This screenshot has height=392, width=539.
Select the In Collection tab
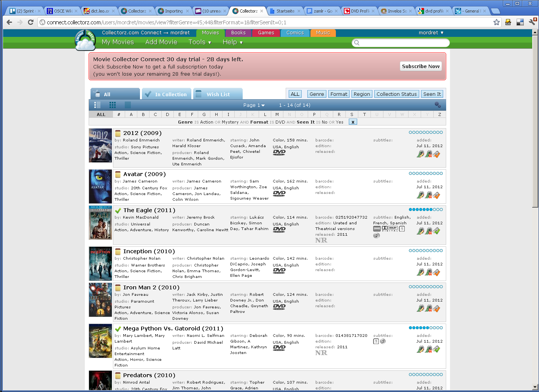tap(167, 94)
